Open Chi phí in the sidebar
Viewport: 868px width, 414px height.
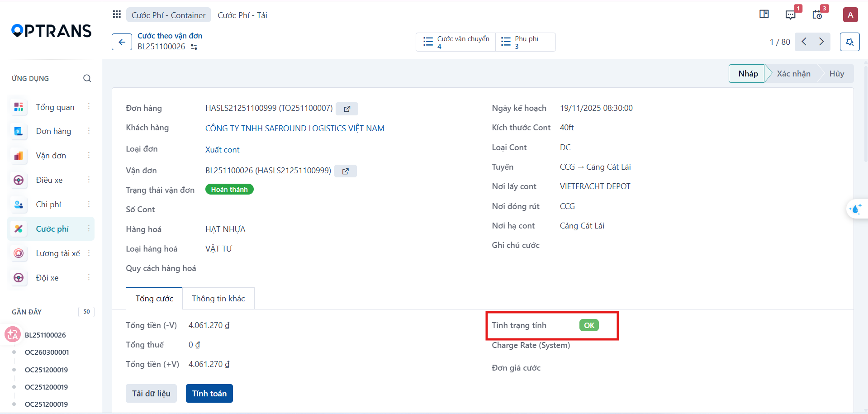point(48,205)
